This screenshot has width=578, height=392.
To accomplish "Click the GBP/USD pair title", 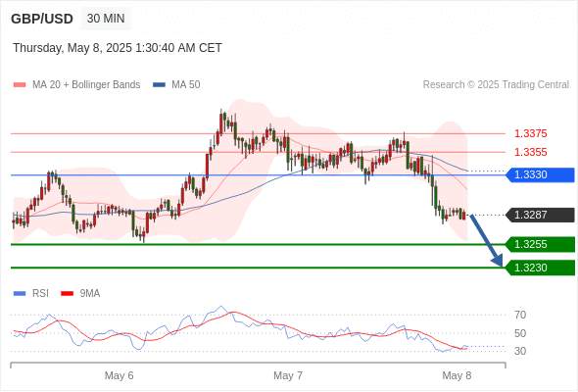I will point(42,19).
